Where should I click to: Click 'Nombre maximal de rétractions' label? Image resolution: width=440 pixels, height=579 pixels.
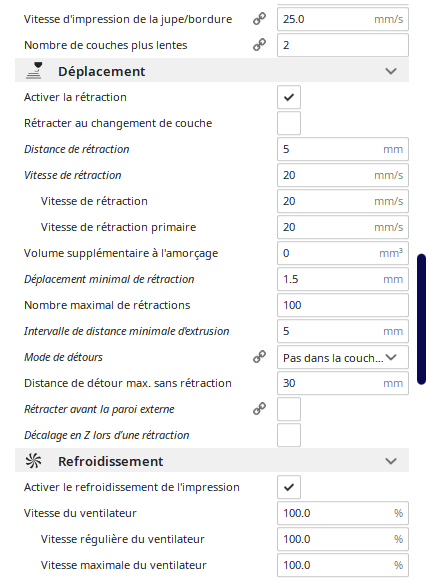107,305
